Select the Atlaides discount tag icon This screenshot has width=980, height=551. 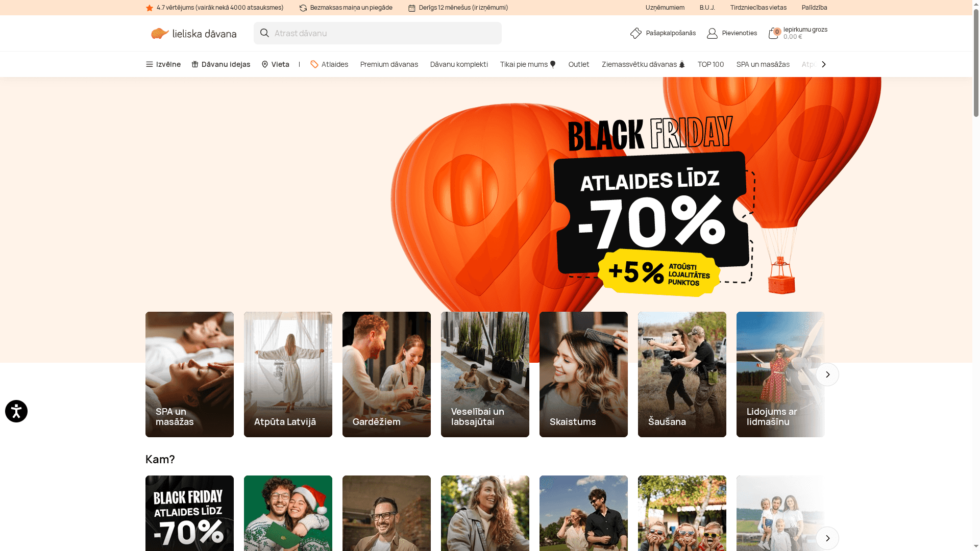pyautogui.click(x=314, y=64)
